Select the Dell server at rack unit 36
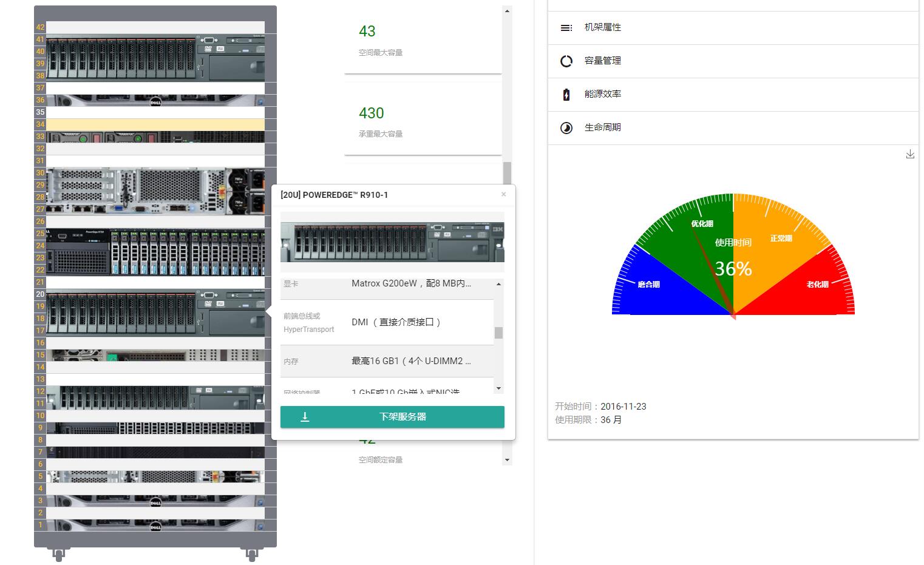Image resolution: width=924 pixels, height=565 pixels. click(x=155, y=100)
